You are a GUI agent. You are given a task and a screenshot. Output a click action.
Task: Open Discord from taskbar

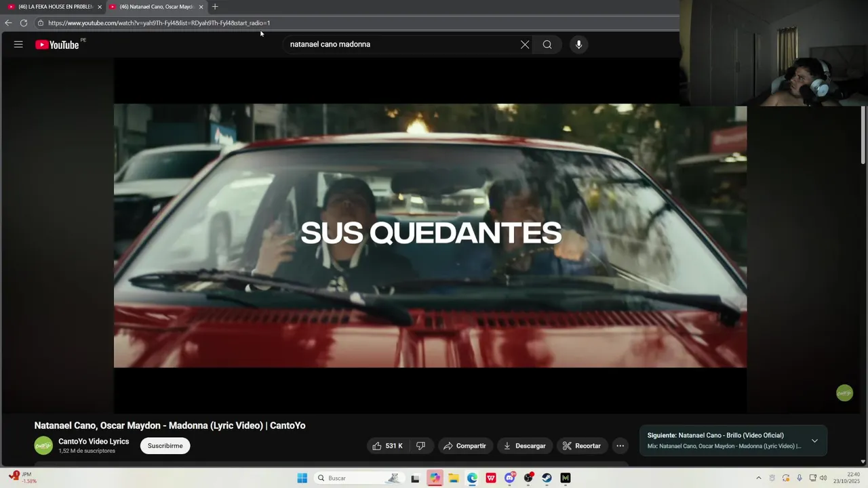[510, 478]
